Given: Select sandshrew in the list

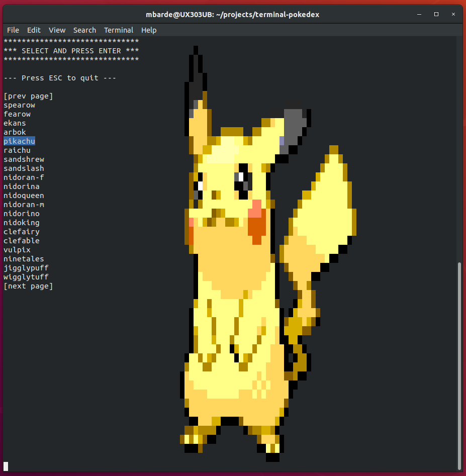Looking at the screenshot, I should coord(24,159).
